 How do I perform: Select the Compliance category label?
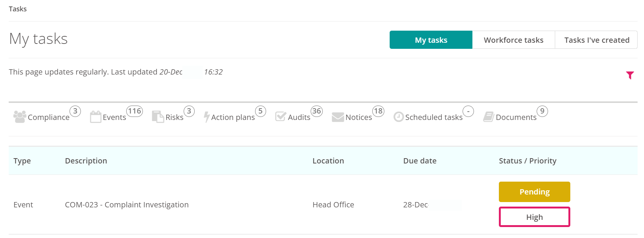[x=49, y=117]
